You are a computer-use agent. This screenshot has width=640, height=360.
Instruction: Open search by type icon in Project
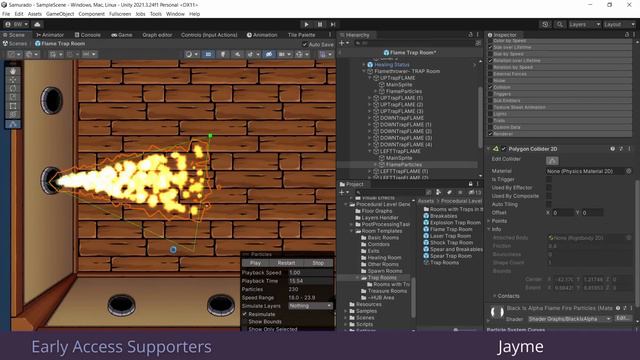[x=438, y=192]
